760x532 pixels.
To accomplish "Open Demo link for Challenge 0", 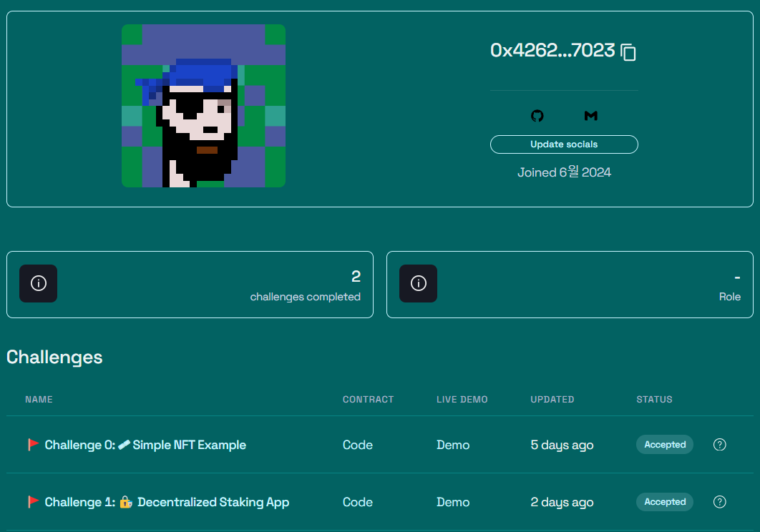I will tap(453, 445).
